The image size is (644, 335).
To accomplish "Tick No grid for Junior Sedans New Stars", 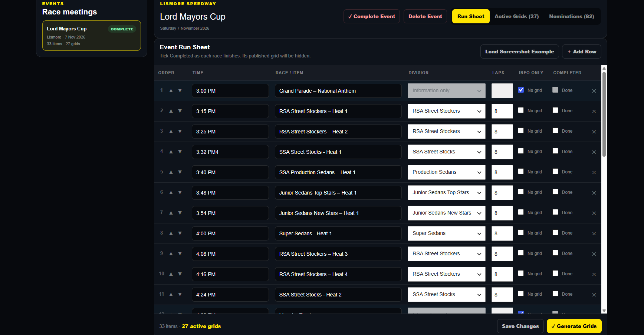I will tap(521, 212).
